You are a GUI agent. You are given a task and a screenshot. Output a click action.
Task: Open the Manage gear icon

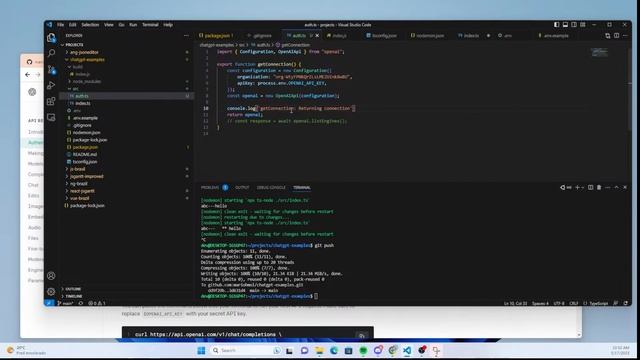(x=51, y=291)
